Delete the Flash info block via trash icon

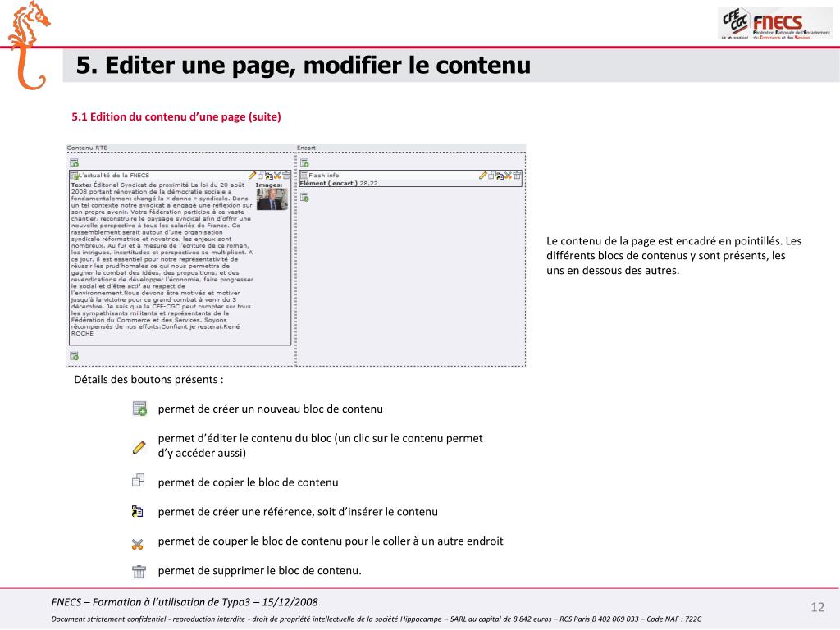[x=517, y=176]
